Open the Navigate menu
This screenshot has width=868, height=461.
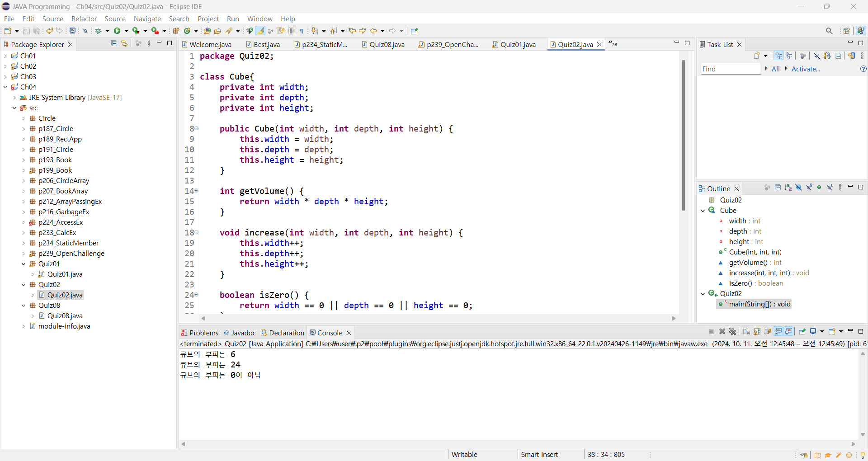click(x=147, y=19)
